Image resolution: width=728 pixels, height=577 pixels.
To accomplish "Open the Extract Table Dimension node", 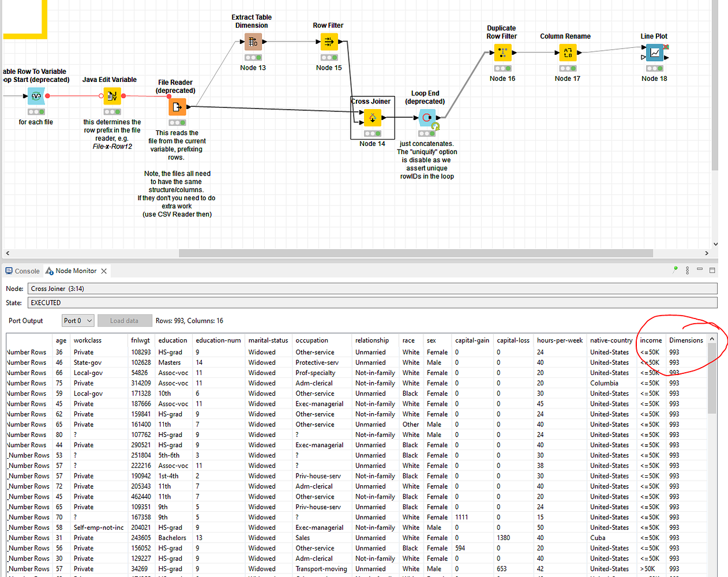I will (252, 42).
